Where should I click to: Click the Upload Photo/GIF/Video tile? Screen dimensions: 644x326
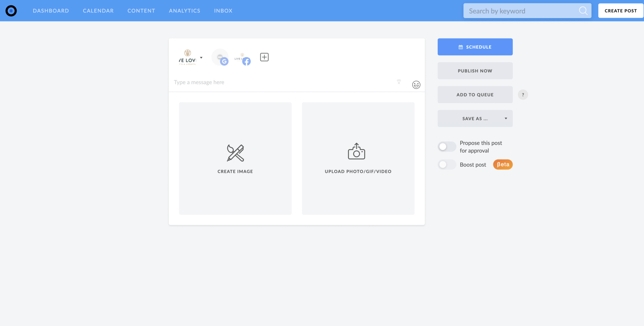coord(358,158)
